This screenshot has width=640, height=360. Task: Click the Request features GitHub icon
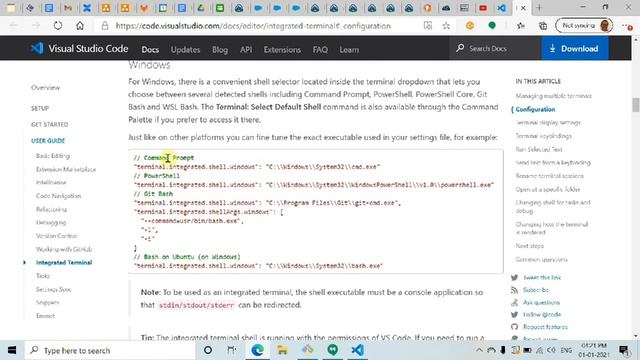tap(514, 327)
